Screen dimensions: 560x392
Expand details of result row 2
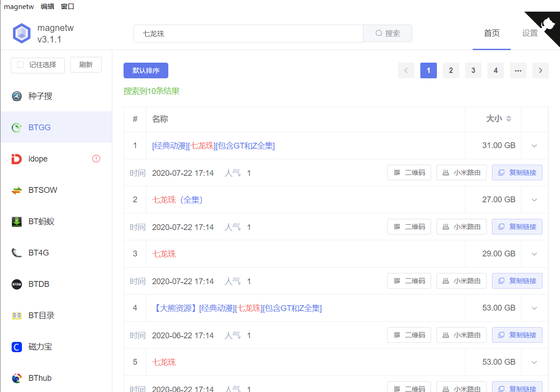pyautogui.click(x=534, y=200)
